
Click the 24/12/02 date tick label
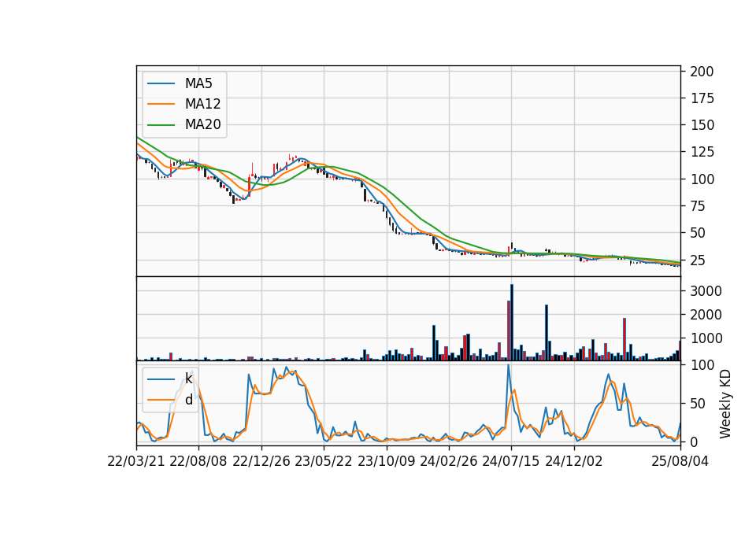point(574,462)
